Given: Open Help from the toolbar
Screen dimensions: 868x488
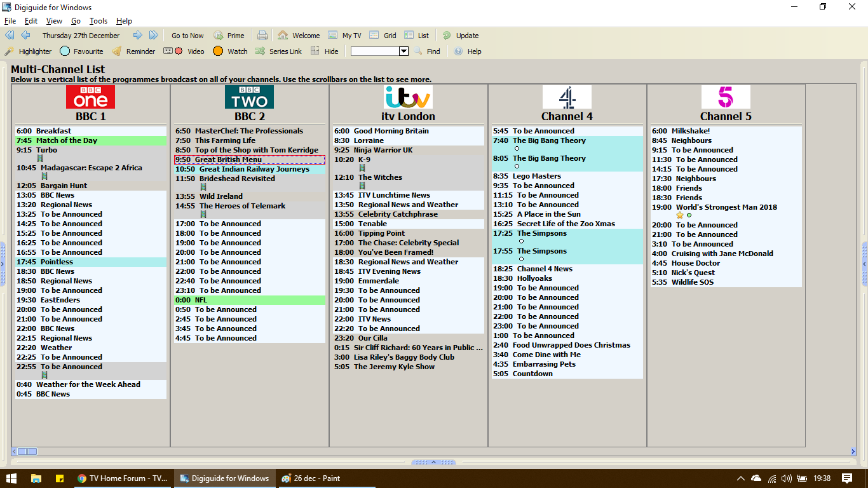Looking at the screenshot, I should pyautogui.click(x=468, y=51).
